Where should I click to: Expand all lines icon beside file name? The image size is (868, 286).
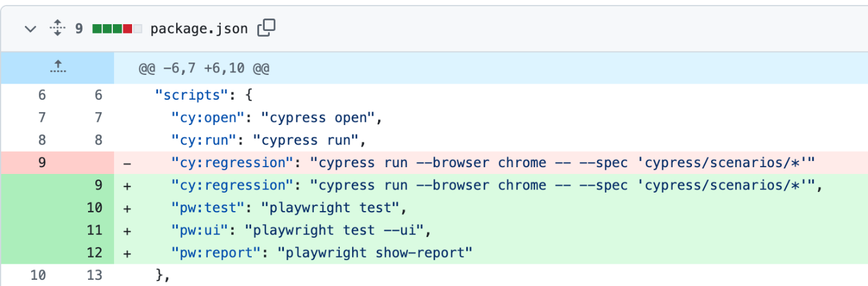[57, 28]
